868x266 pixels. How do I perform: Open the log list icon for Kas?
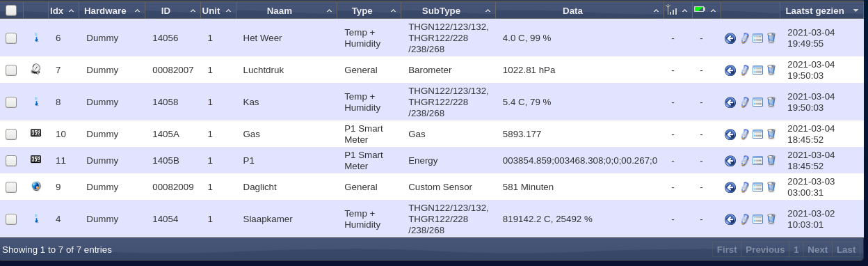757,102
